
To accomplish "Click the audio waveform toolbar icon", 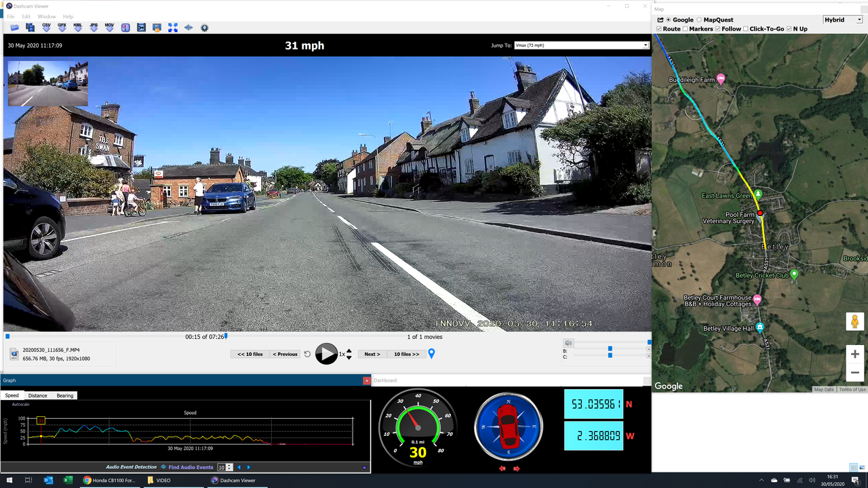I will 189,28.
